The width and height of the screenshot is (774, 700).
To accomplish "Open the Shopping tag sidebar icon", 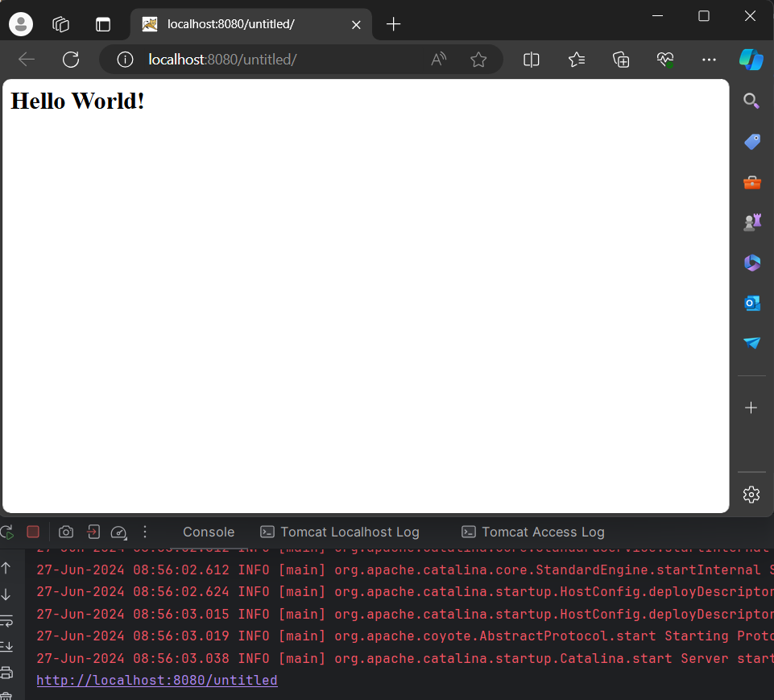I will [751, 142].
